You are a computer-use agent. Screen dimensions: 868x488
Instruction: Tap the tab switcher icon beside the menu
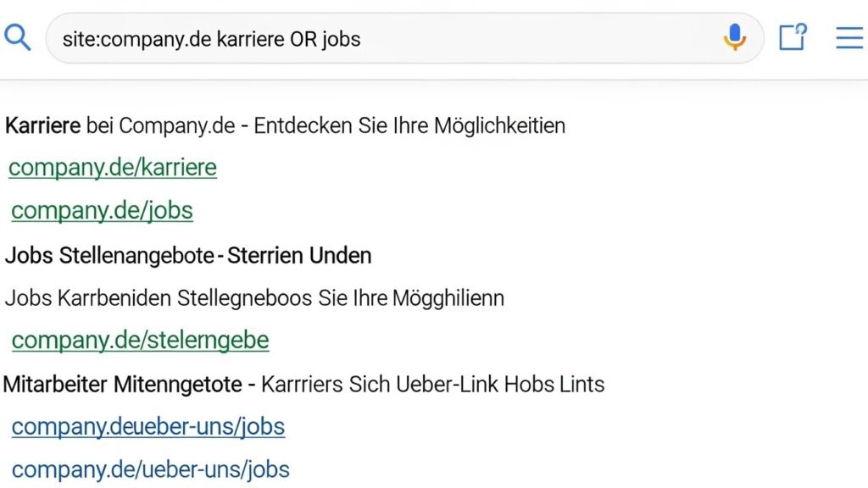792,37
